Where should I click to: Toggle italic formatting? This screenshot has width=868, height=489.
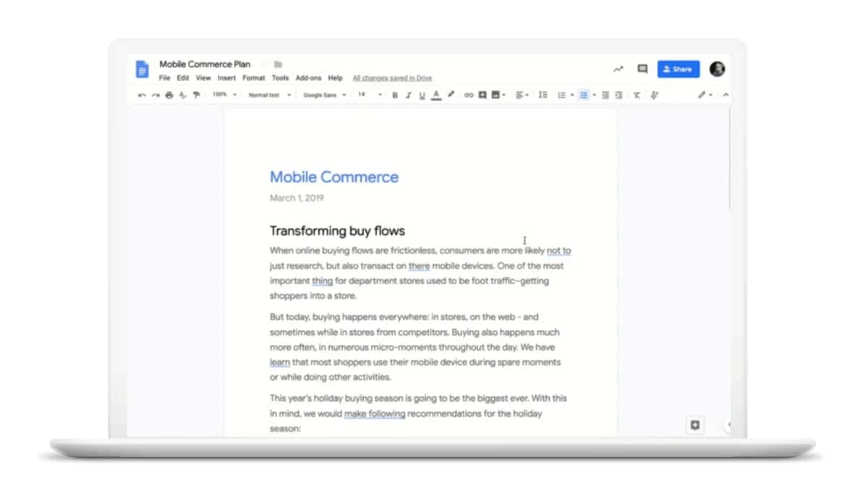click(x=409, y=95)
